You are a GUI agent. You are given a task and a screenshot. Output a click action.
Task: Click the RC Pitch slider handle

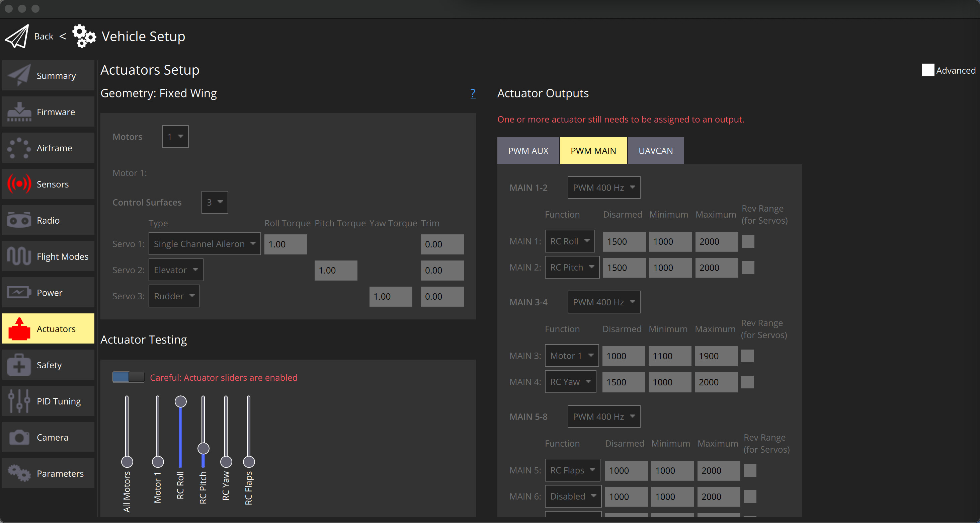tap(203, 448)
